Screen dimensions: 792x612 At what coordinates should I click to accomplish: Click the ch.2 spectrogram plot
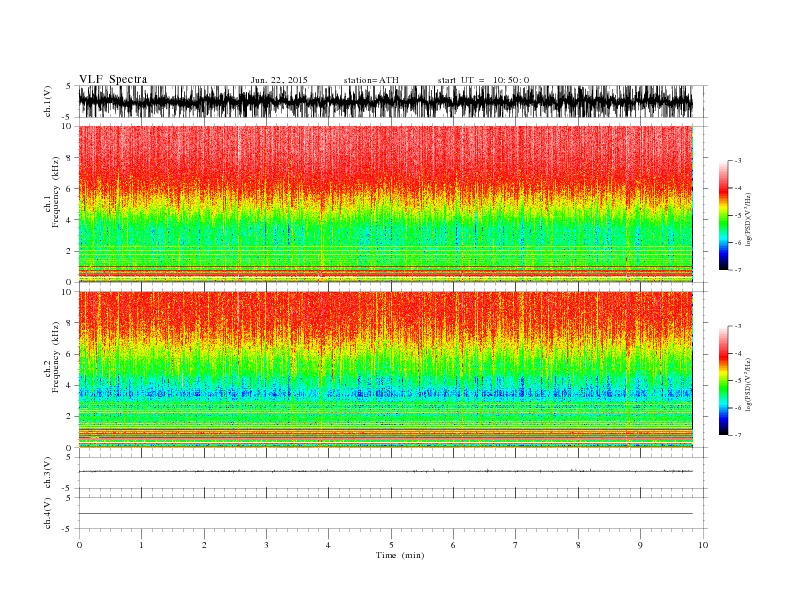coord(386,370)
